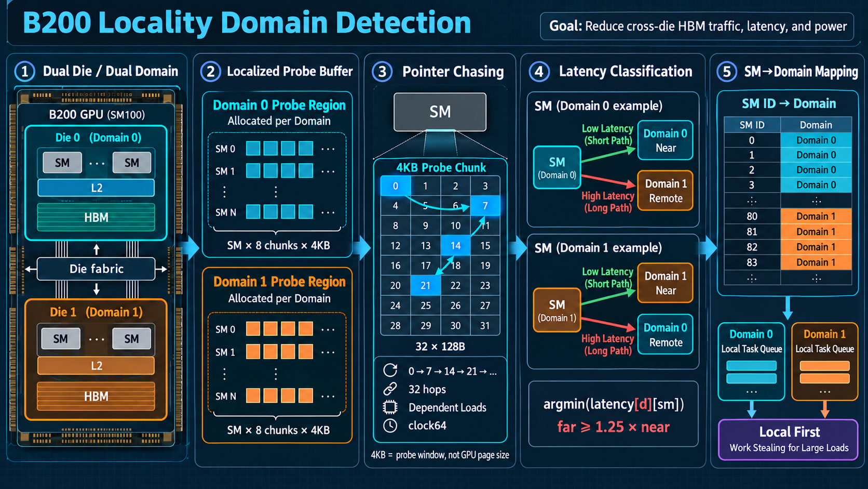Click the 'Domain 1 Probe Region' heading
This screenshot has width=868, height=489.
click(279, 282)
